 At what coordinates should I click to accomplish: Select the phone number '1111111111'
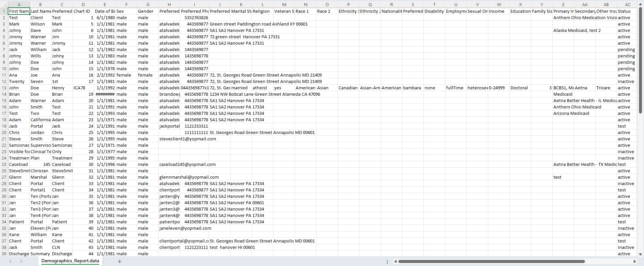[194, 132]
